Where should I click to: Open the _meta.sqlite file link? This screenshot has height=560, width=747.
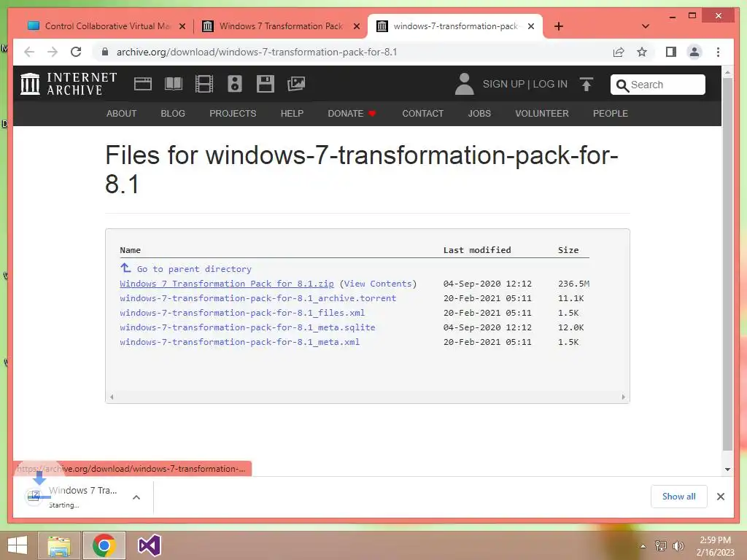247,327
